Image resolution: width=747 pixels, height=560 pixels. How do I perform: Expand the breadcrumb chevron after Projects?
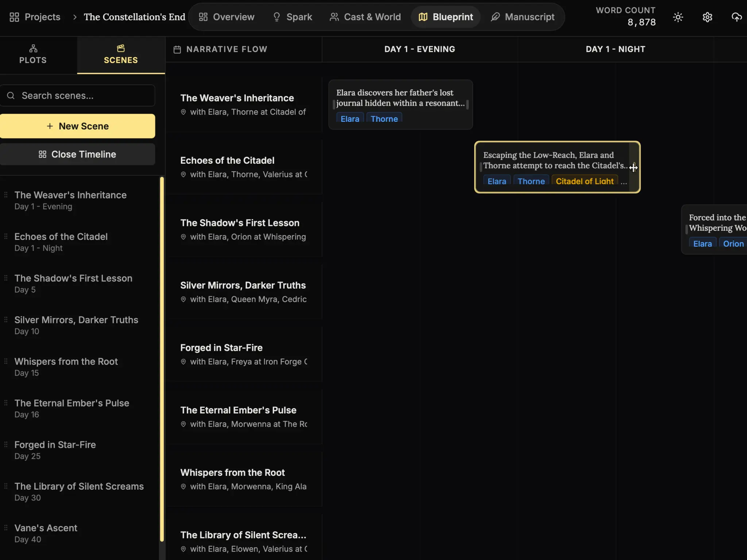pyautogui.click(x=75, y=17)
